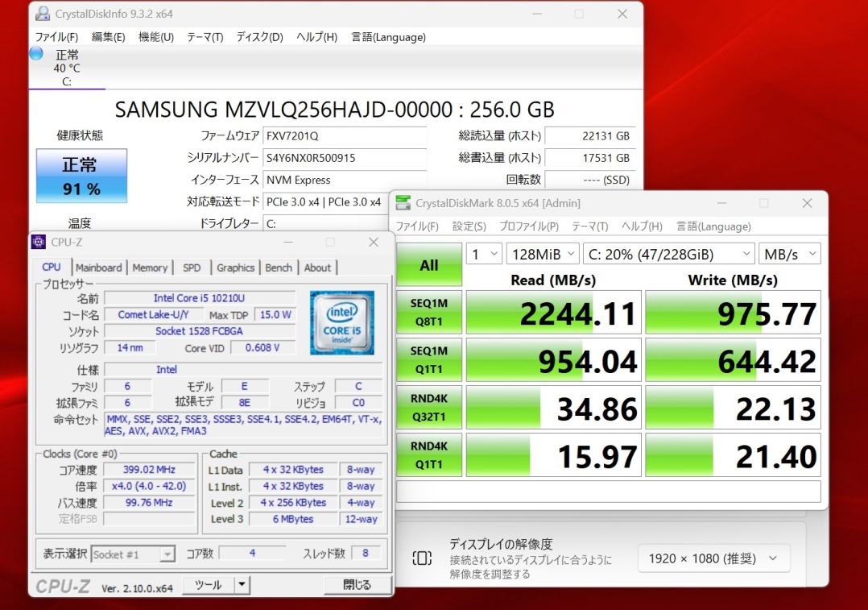Switch to the CPU tab in CPU-Z
The height and width of the screenshot is (610, 868).
click(52, 267)
